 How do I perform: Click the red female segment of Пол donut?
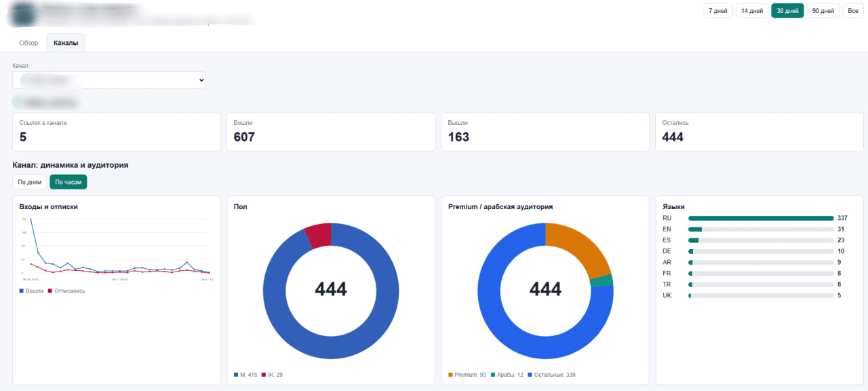click(319, 234)
